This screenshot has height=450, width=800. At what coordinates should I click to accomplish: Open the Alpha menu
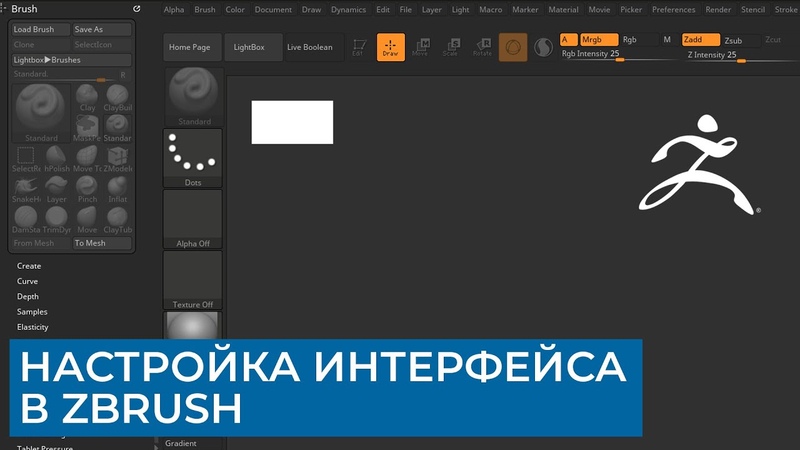point(174,9)
